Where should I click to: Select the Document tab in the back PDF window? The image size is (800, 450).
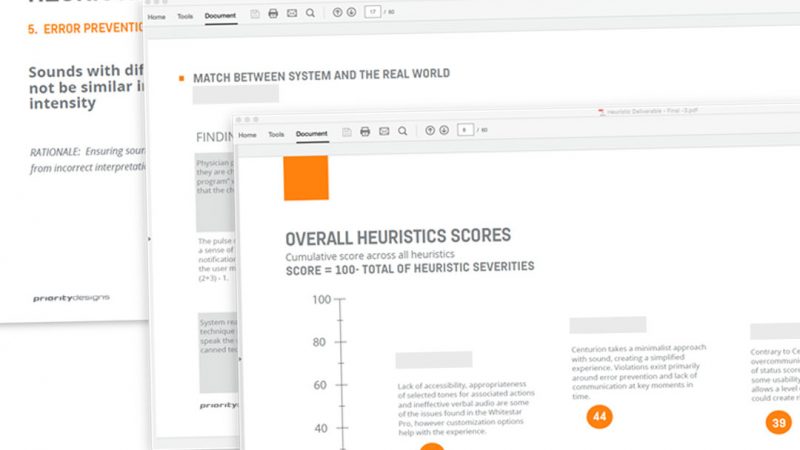click(220, 16)
